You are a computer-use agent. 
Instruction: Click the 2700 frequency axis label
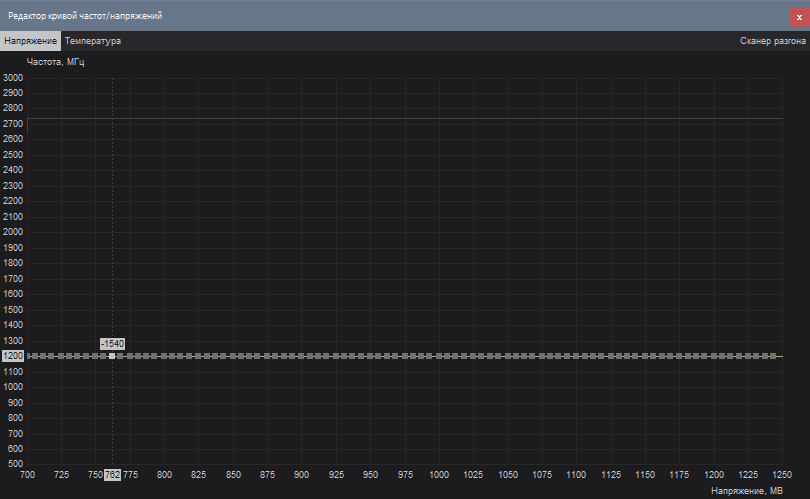[13, 124]
